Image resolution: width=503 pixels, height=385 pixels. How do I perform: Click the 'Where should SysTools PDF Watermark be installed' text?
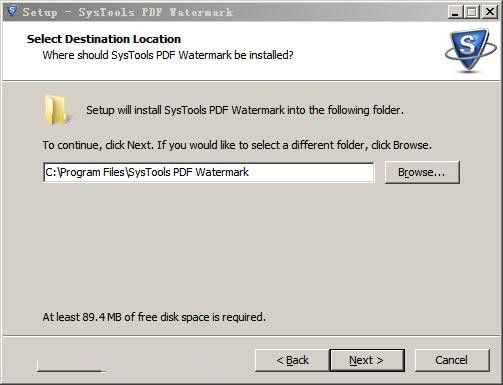pos(168,55)
